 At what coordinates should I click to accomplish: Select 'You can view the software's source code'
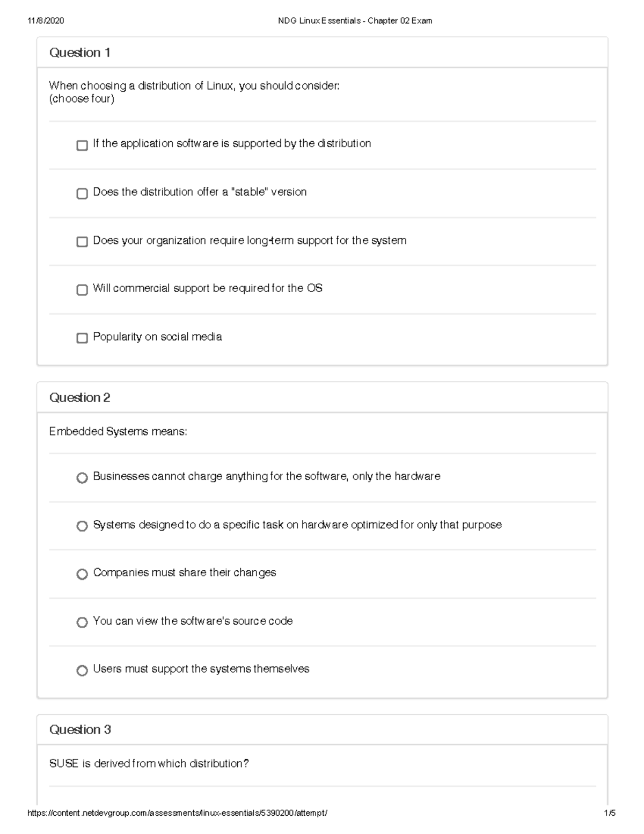[82, 622]
